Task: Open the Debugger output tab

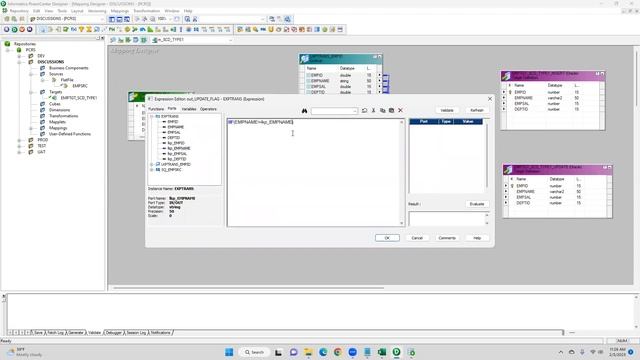Action: tap(114, 333)
